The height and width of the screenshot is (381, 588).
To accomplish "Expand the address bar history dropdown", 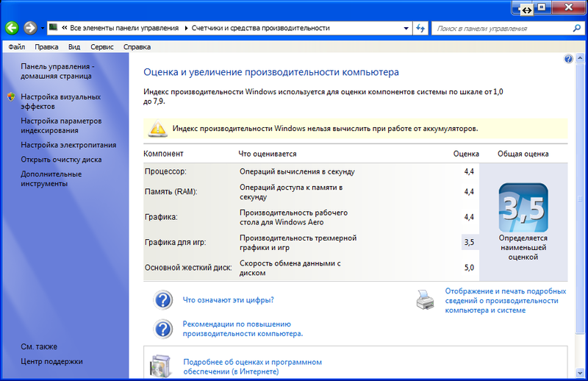I will 406,28.
